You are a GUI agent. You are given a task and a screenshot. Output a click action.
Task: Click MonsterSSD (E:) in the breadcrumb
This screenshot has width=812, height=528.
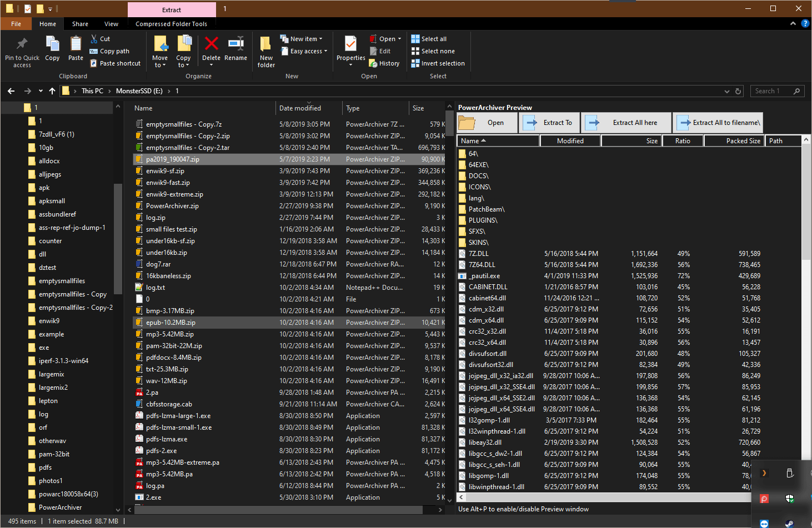139,91
